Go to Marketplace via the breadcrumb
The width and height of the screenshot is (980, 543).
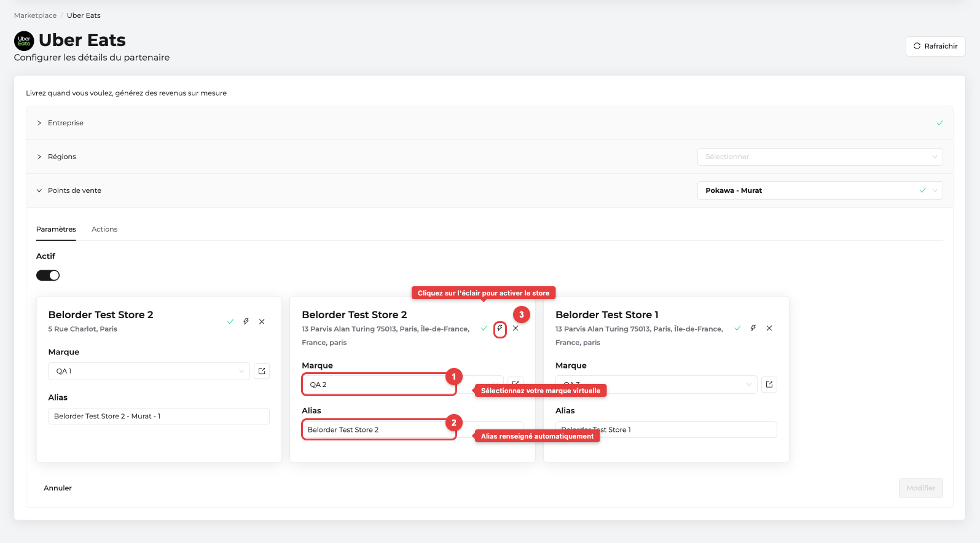[x=35, y=15]
